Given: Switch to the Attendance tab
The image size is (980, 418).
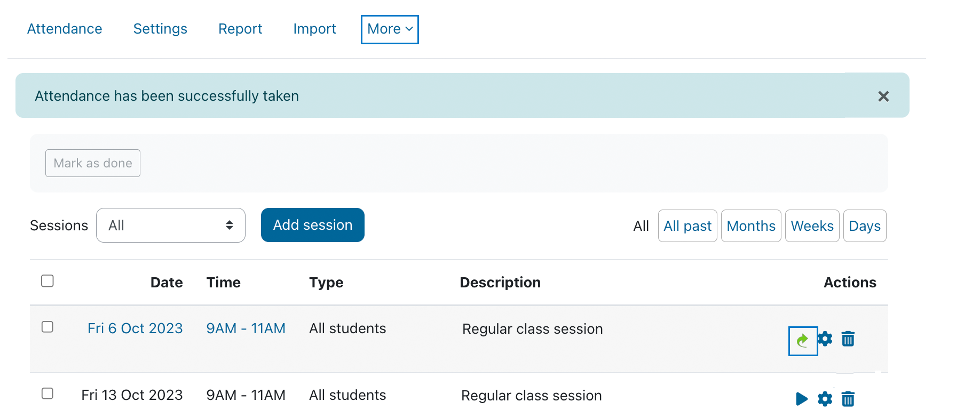Looking at the screenshot, I should click(x=65, y=29).
